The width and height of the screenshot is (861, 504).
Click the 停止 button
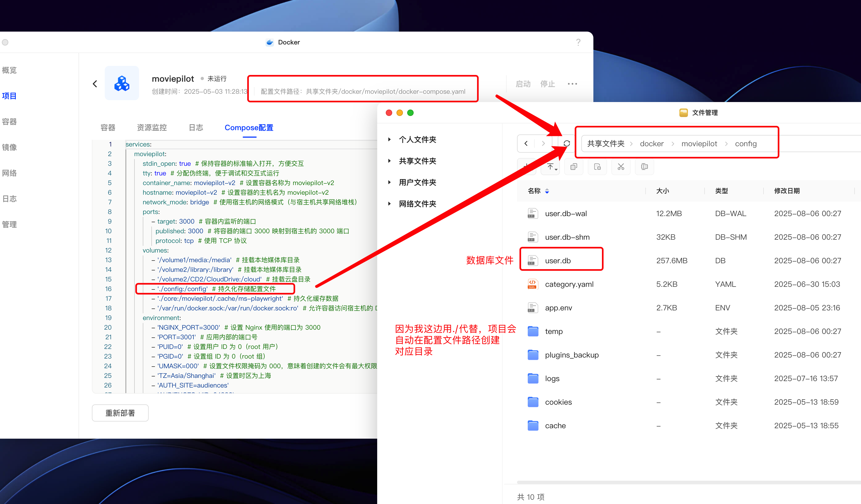548,84
